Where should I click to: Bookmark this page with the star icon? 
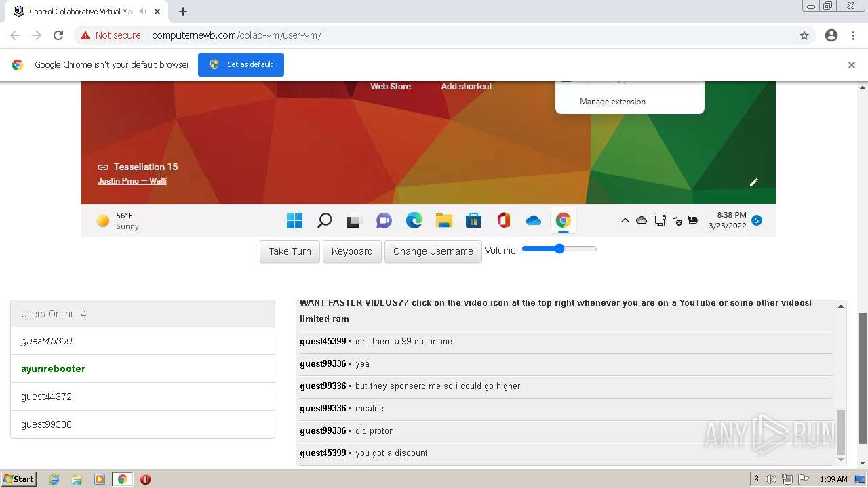(x=804, y=35)
